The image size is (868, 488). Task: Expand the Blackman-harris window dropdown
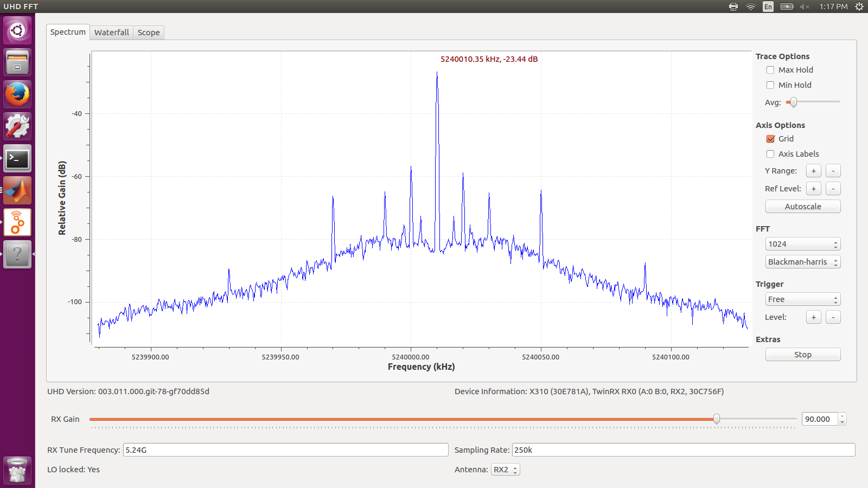[x=803, y=262]
